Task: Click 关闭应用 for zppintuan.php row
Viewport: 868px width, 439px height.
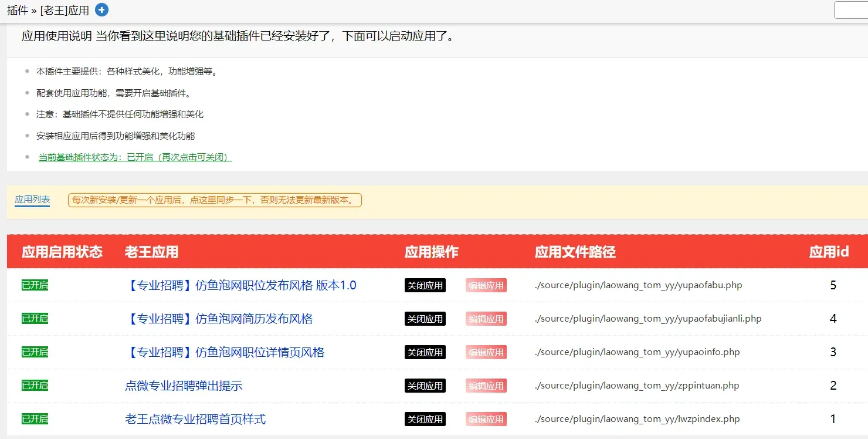Action: click(425, 386)
